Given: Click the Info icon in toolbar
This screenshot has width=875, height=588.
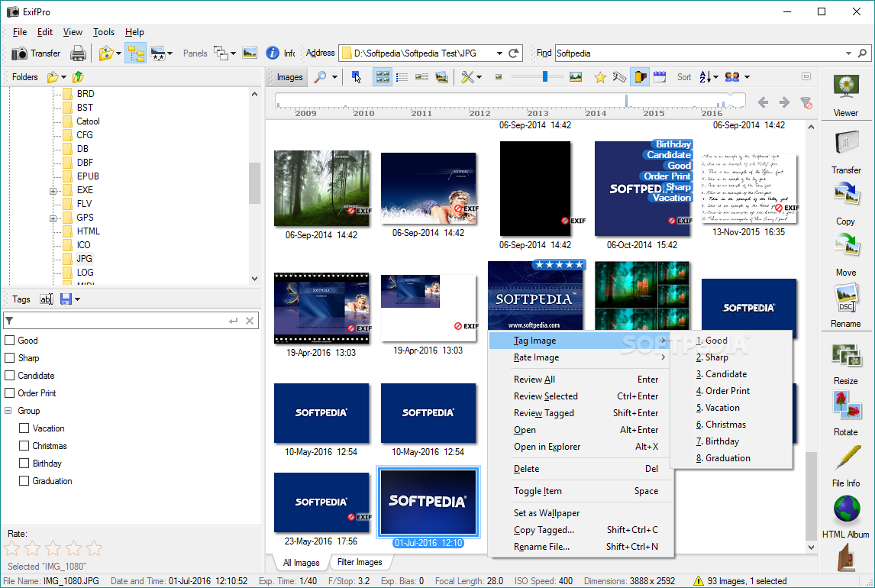Looking at the screenshot, I should click(x=273, y=53).
